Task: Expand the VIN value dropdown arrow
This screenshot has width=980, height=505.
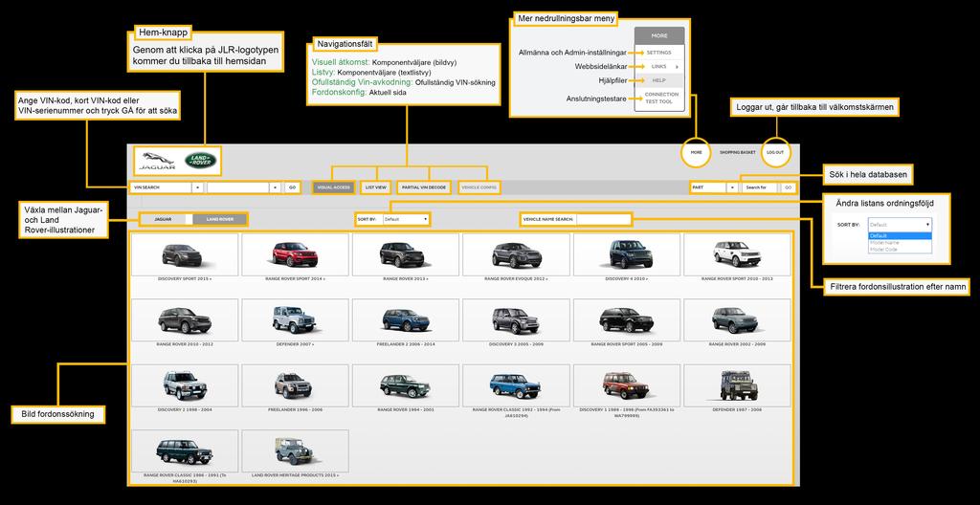Action: (x=275, y=187)
